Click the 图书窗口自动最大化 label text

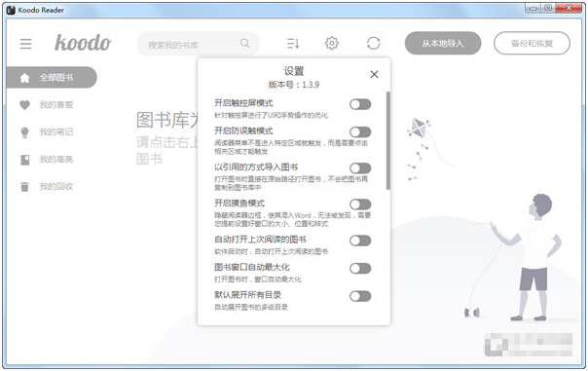[252, 268]
